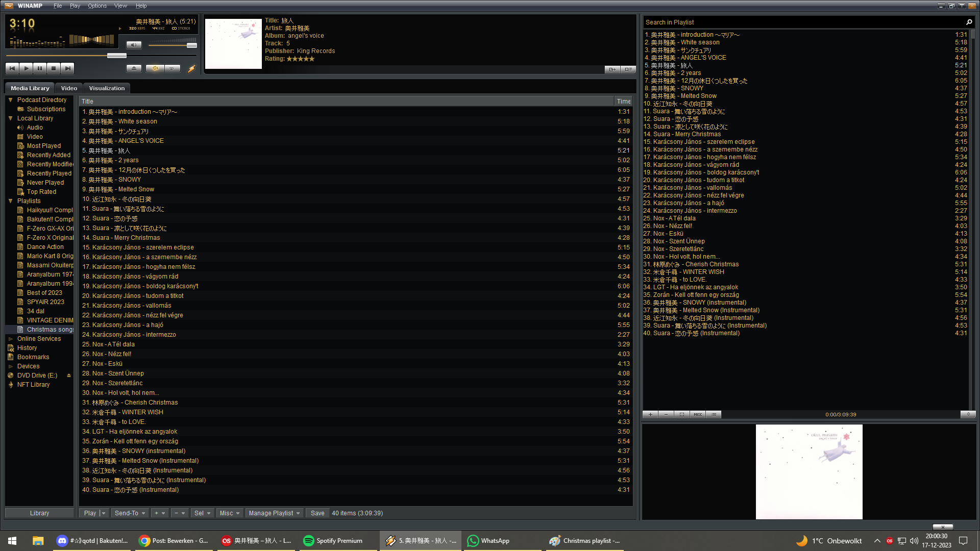Pause playback with the pause button

(x=40, y=68)
